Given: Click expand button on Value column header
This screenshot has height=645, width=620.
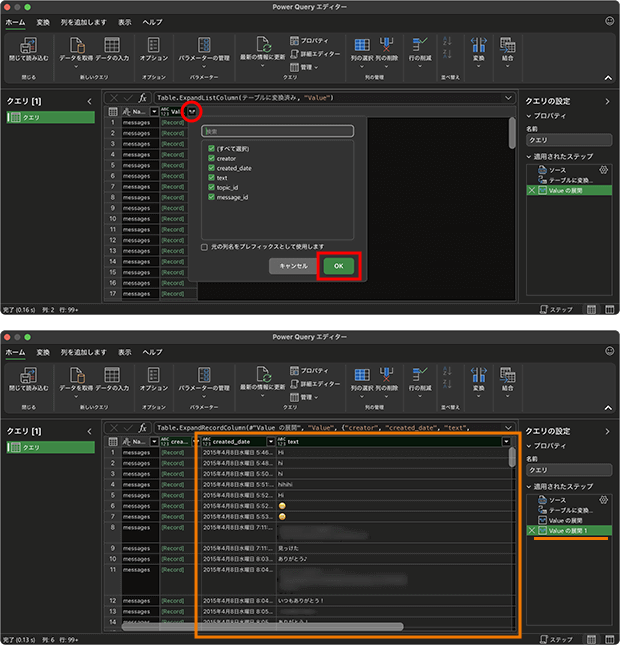Looking at the screenshot, I should (x=192, y=111).
